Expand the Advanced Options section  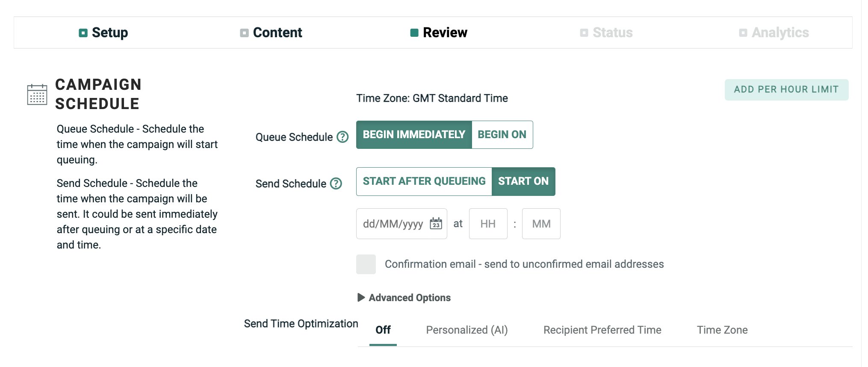(x=404, y=298)
